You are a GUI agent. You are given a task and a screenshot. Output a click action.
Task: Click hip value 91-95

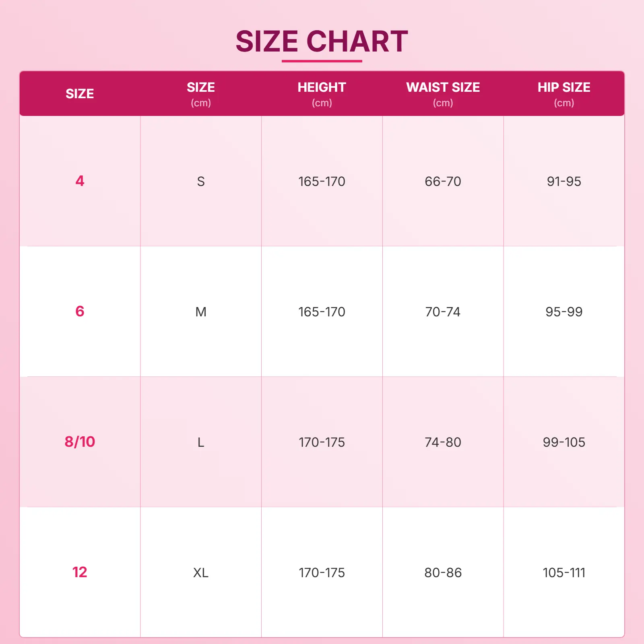tap(564, 182)
